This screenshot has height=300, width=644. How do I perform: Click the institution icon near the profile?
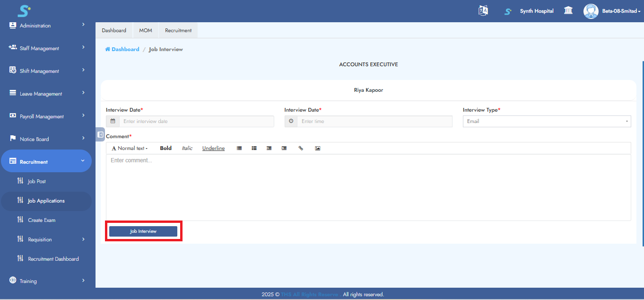568,10
